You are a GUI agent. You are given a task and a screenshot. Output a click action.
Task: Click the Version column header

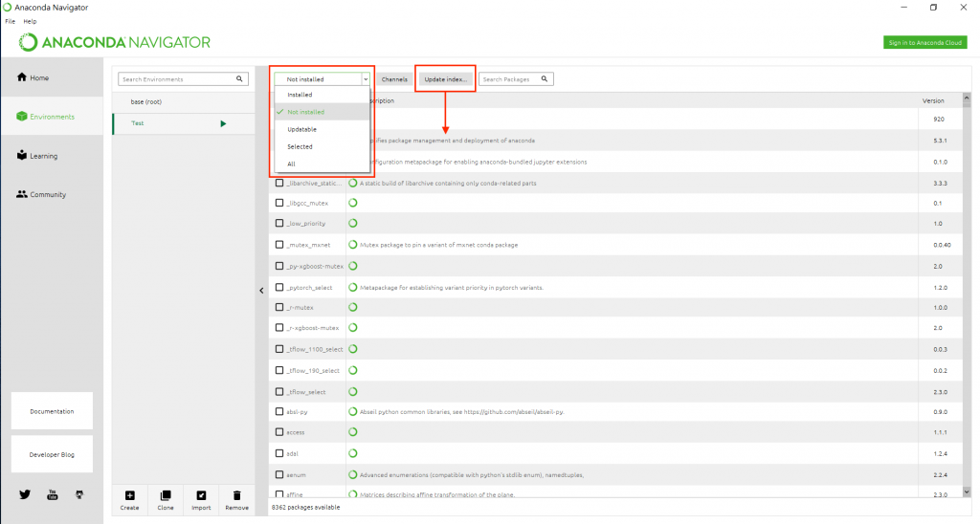(933, 100)
